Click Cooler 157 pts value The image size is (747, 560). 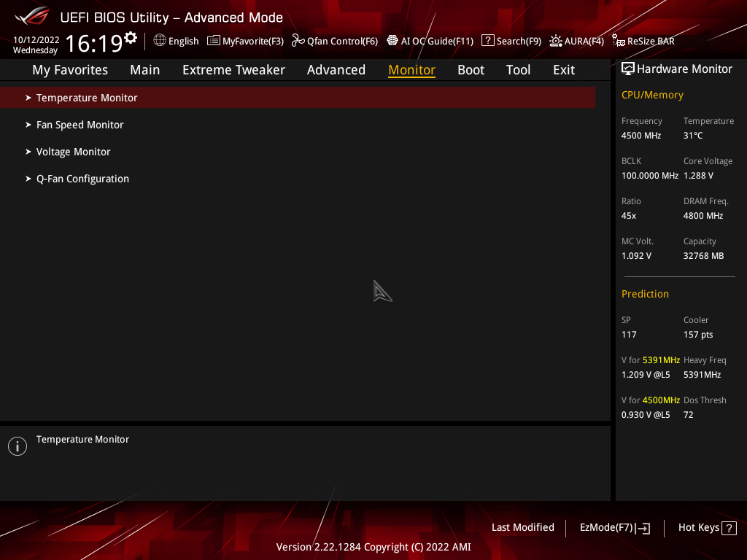coord(698,335)
